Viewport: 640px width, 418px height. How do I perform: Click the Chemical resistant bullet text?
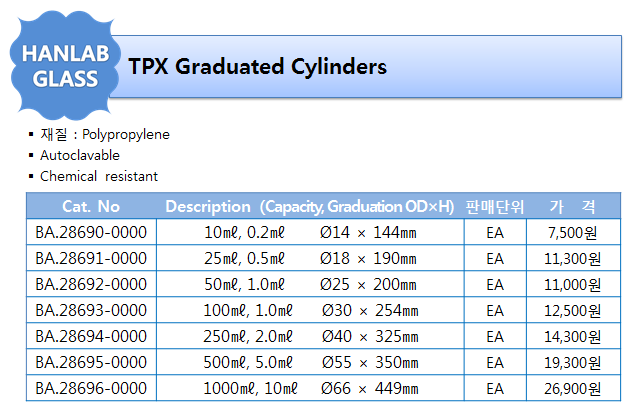99,176
